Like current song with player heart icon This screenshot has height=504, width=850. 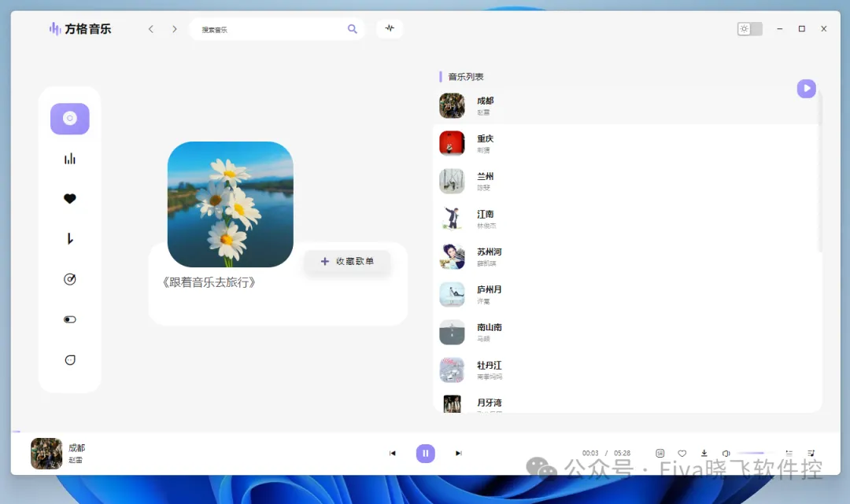682,453
